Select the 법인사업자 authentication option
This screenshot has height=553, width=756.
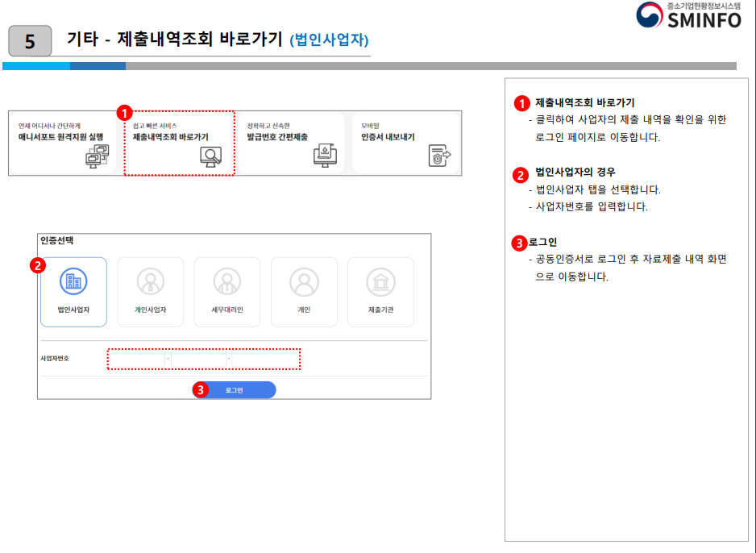tap(75, 292)
